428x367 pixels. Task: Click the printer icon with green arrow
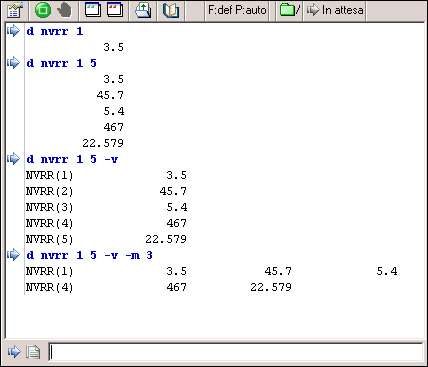click(x=143, y=10)
